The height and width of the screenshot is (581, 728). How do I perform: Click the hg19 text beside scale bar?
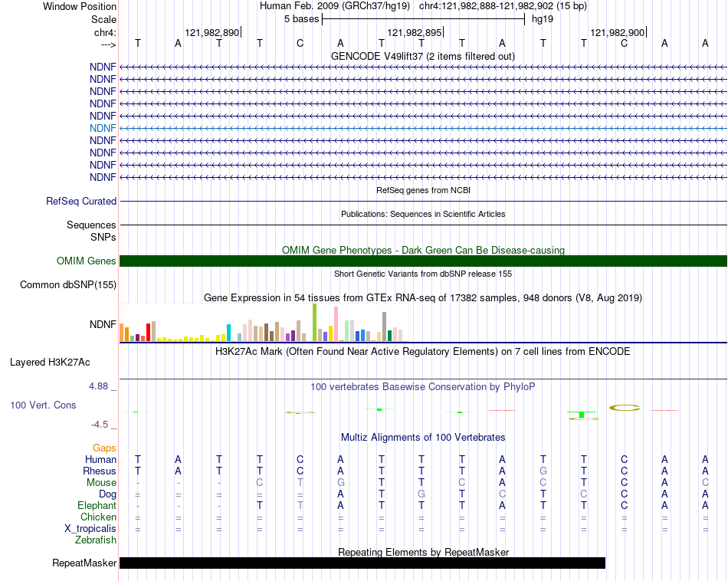543,19
